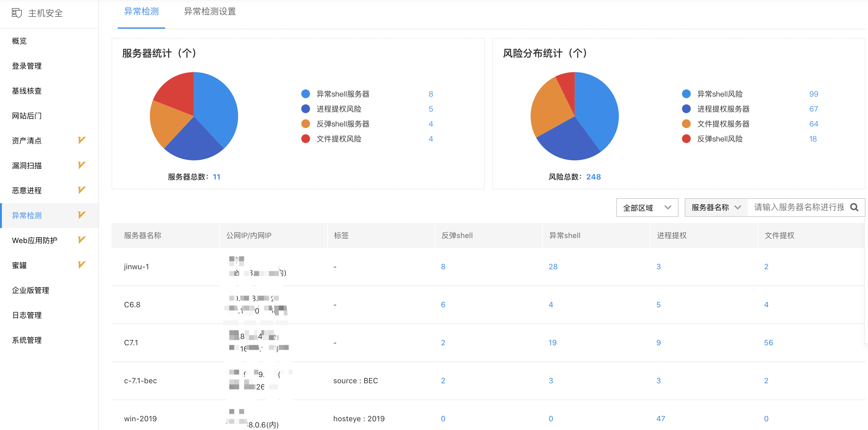Open C7.1 文件提权 count 56
Screen dimensions: 868x430
(768, 343)
